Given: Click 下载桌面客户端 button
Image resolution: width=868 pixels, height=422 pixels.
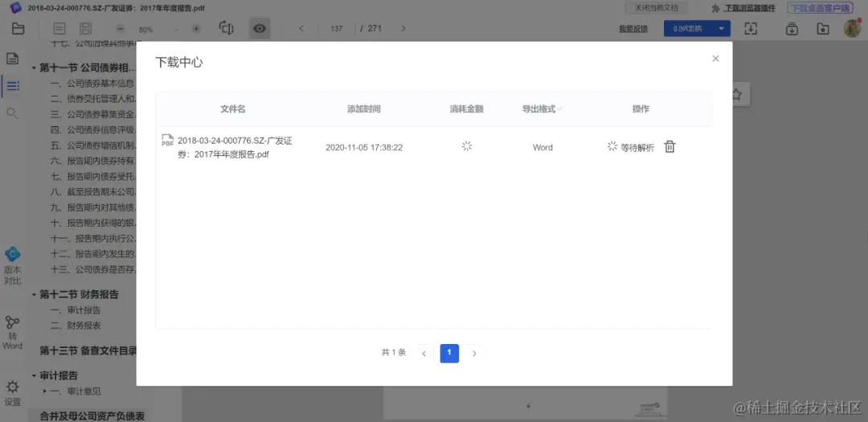Looking at the screenshot, I should 820,8.
